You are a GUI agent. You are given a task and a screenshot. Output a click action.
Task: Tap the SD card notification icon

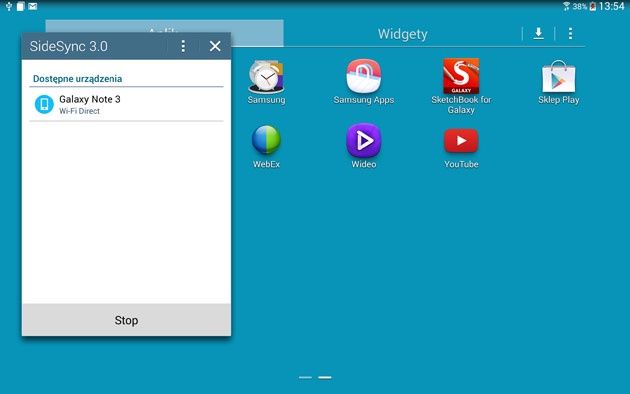tap(20, 6)
